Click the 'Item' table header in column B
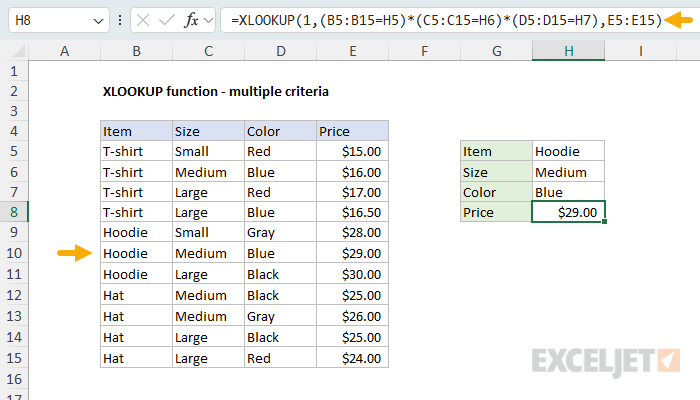This screenshot has width=700, height=400. pos(137,131)
